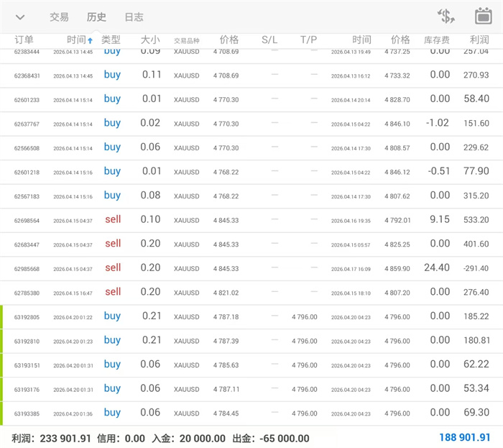Switch to the 交易 tab
This screenshot has height=448, width=503.
59,17
